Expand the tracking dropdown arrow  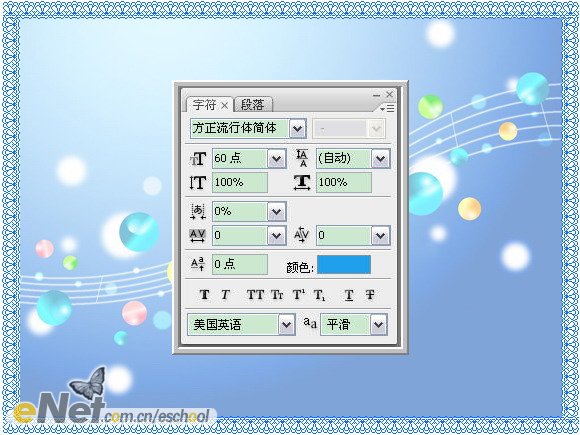277,236
